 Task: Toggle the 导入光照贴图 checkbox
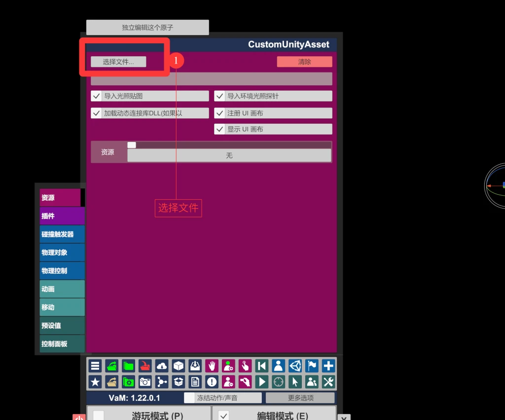click(97, 96)
